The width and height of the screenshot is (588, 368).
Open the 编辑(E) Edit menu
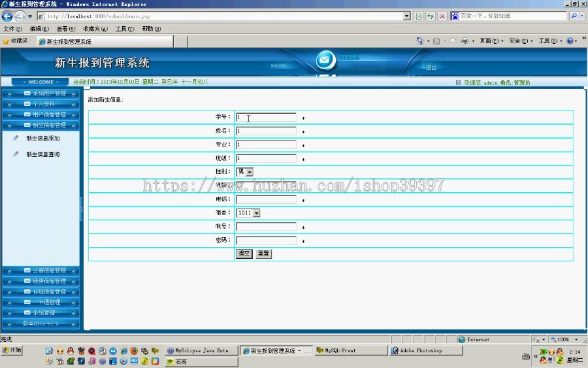pos(39,29)
